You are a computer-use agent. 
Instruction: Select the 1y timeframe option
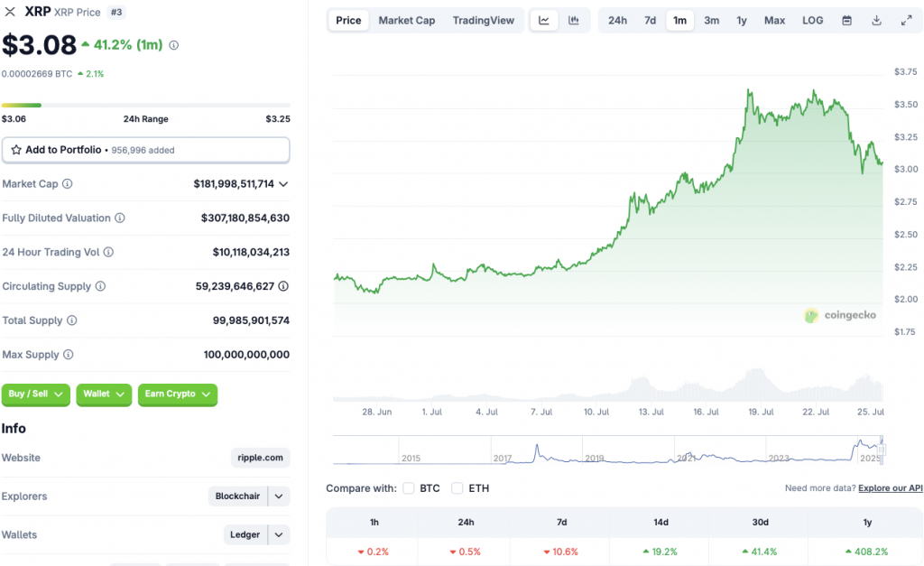(x=742, y=20)
